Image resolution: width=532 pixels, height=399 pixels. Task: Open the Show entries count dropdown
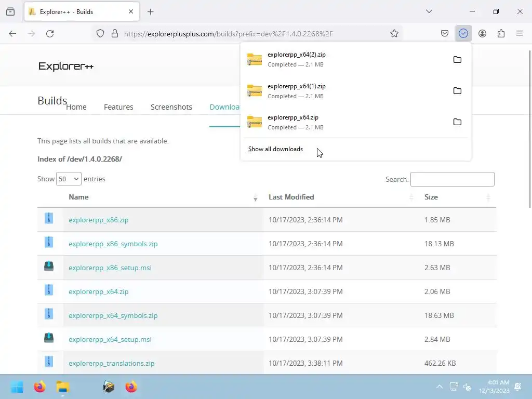69,179
